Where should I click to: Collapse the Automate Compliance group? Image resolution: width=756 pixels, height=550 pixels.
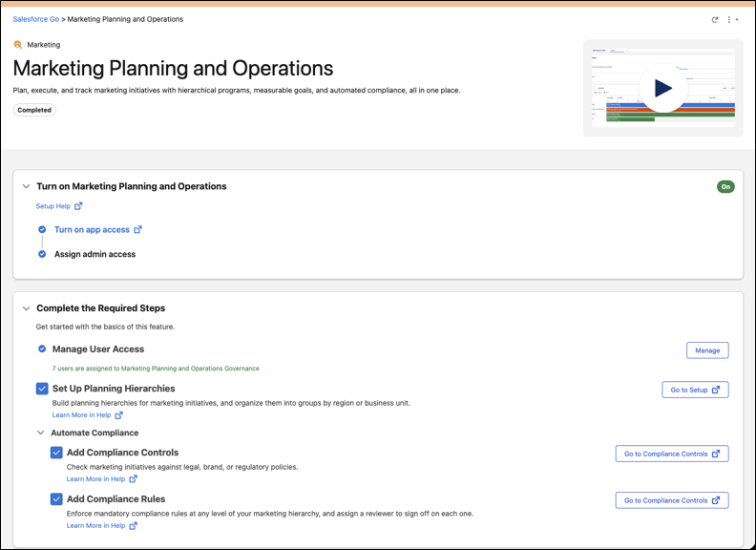(x=41, y=433)
